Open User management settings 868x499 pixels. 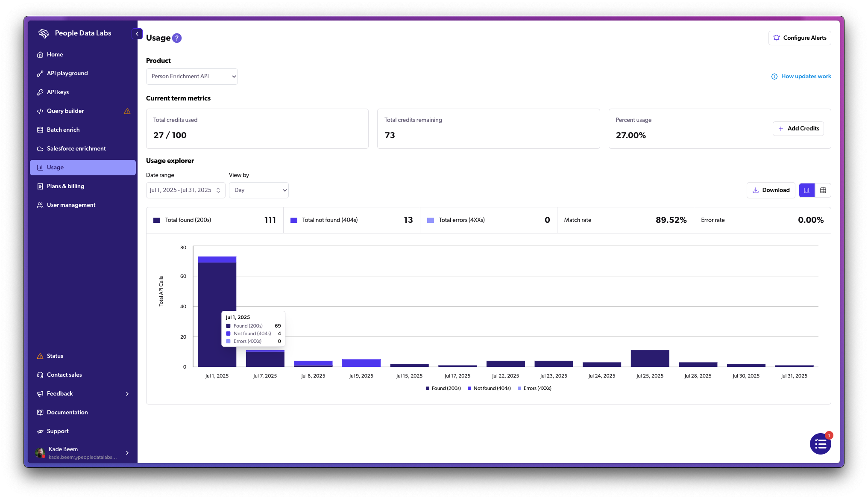click(x=71, y=205)
